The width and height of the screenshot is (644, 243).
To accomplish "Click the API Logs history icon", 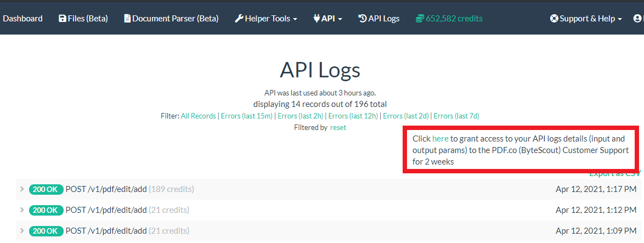I will (x=363, y=19).
